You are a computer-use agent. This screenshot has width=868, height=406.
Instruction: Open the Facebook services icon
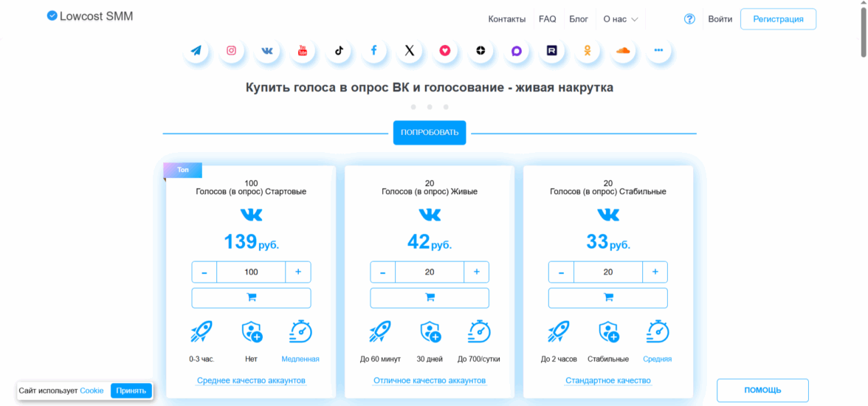[373, 50]
